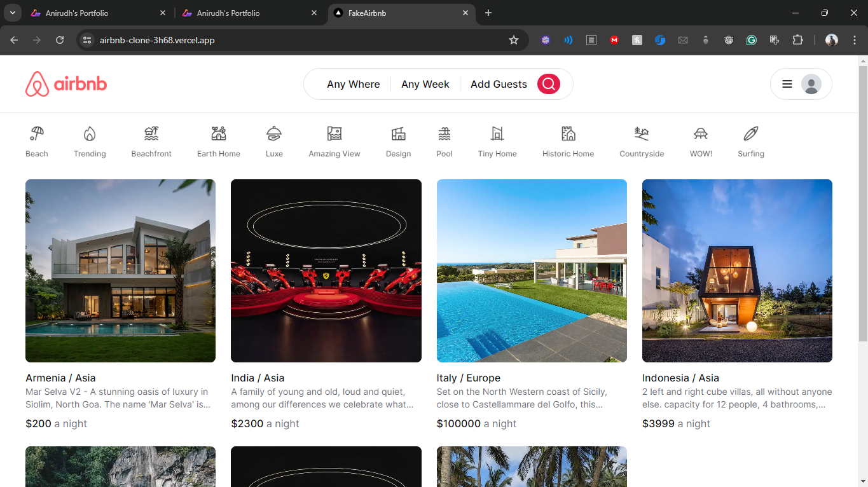868x487 pixels.
Task: Filter by Amazing View category
Action: (x=334, y=142)
